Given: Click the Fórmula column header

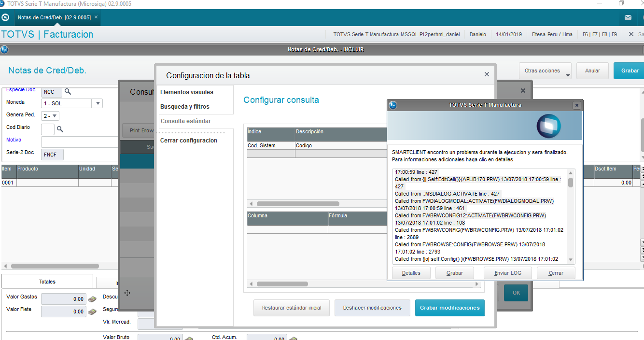Looking at the screenshot, I should click(x=358, y=219).
